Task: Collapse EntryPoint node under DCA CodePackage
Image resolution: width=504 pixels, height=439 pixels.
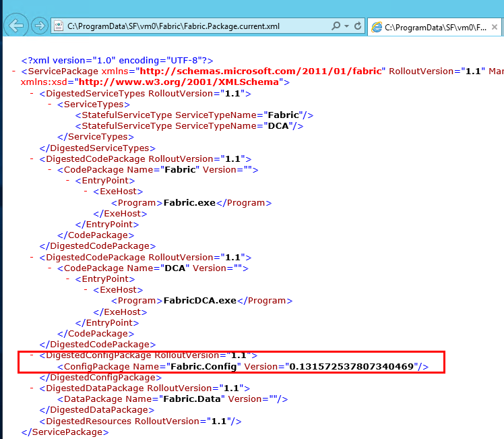Action: point(68,279)
